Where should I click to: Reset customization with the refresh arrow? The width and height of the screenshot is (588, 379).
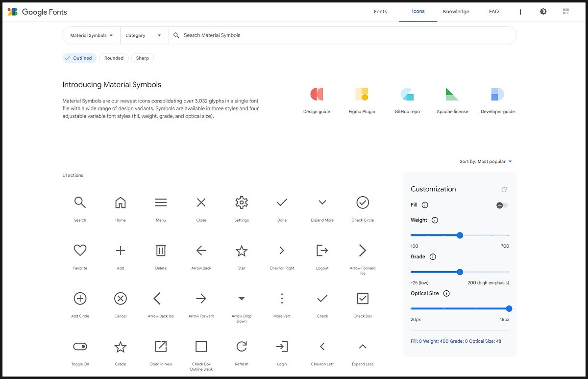coord(504,190)
